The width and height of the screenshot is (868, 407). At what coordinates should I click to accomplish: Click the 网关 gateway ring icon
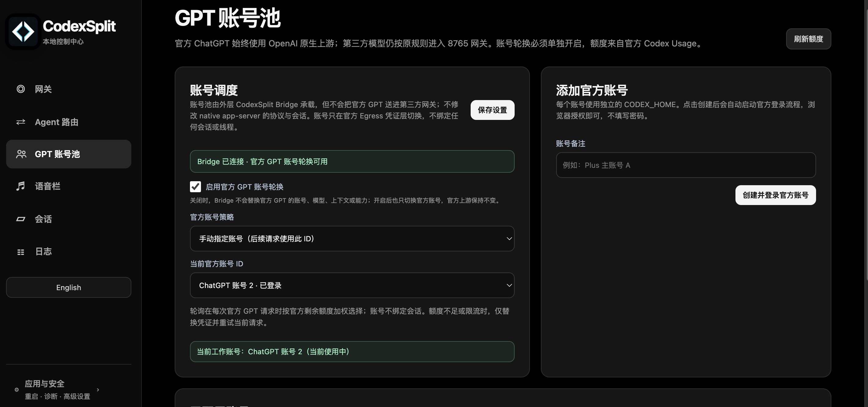[x=20, y=89]
